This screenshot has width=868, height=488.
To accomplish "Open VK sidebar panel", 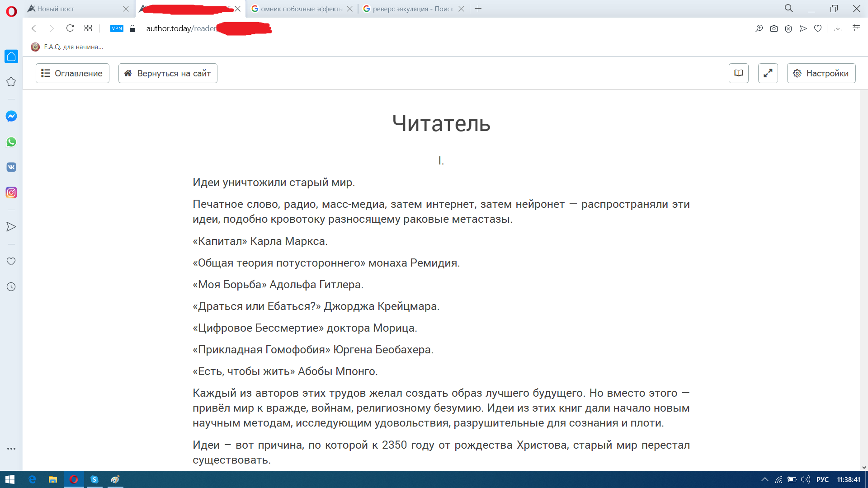I will (11, 167).
